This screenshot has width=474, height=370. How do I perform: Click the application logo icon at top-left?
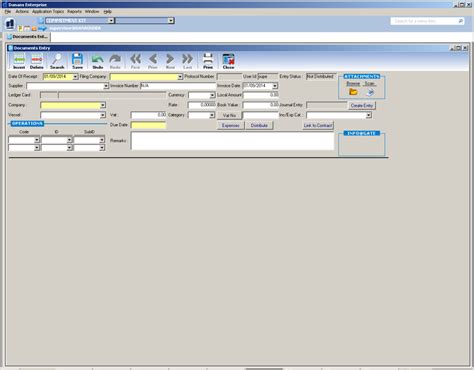click(10, 24)
